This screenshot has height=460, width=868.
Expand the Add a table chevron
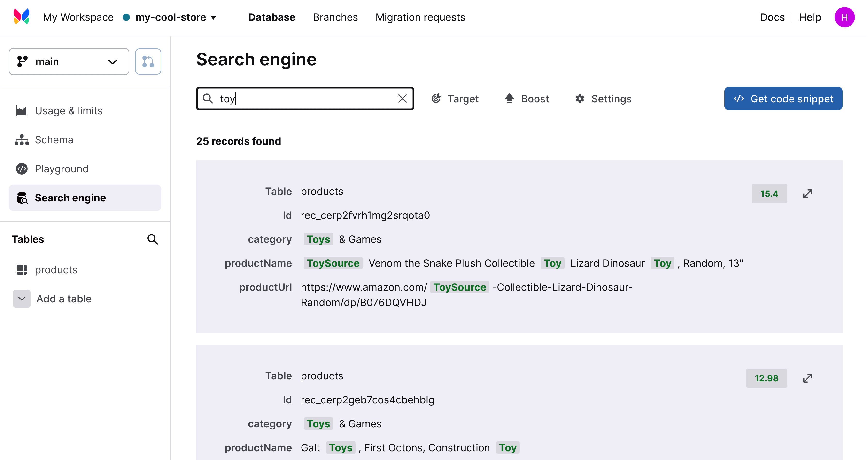pos(22,299)
